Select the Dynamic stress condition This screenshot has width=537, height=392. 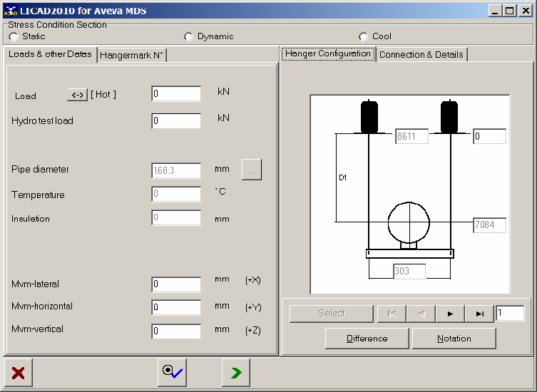pyautogui.click(x=189, y=36)
